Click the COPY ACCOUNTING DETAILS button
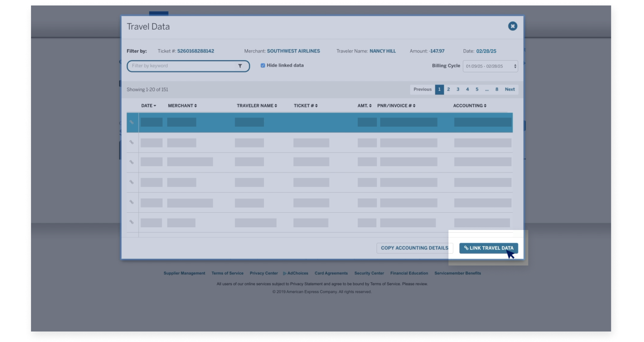The width and height of the screenshot is (644, 342). [x=414, y=248]
